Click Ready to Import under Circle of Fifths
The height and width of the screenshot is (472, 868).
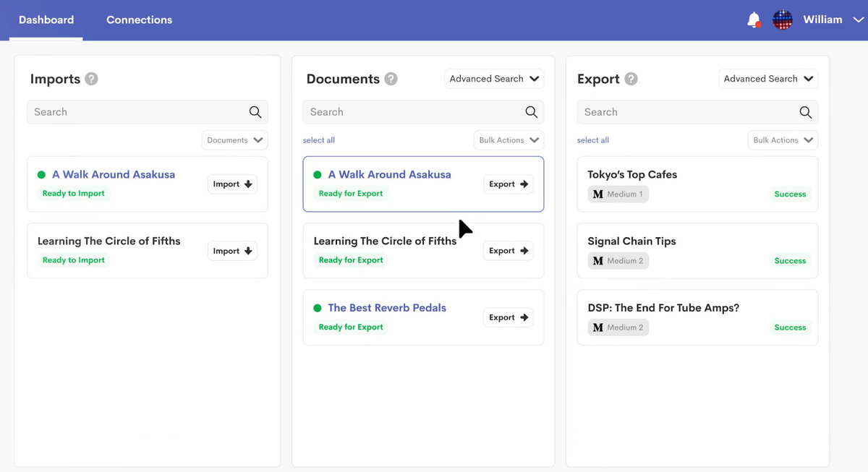74,260
